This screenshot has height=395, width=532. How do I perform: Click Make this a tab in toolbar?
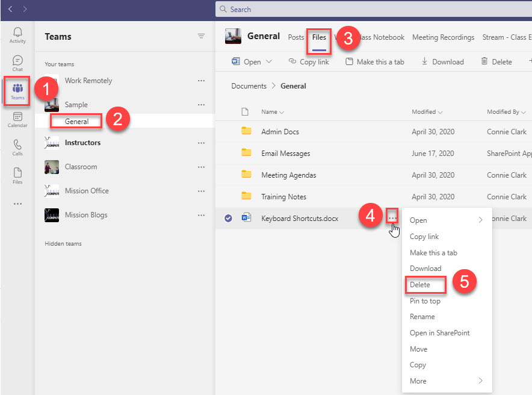point(375,62)
